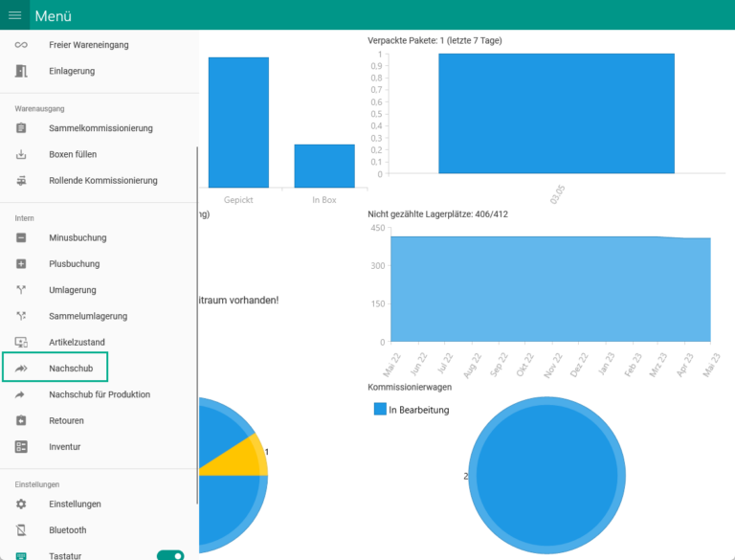
Task: Go to Inventur
Action: point(64,446)
